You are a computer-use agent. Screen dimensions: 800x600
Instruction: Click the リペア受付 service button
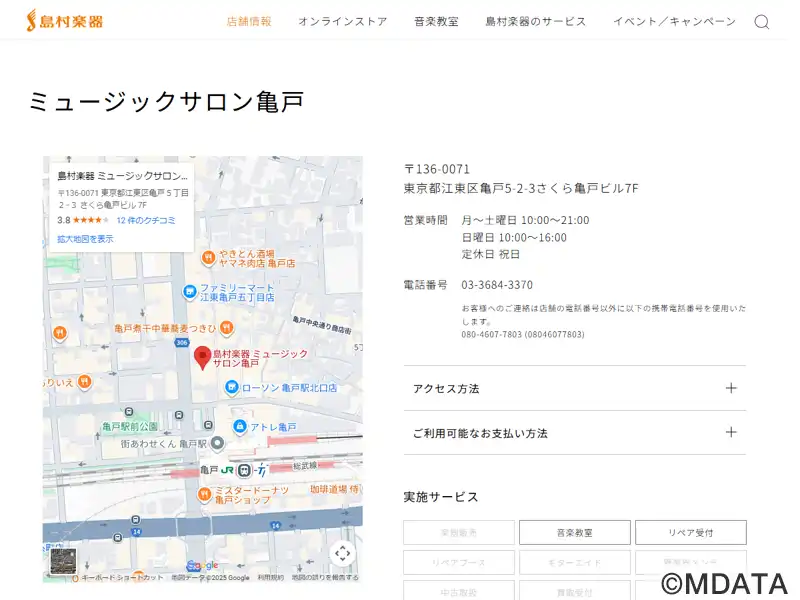point(690,533)
